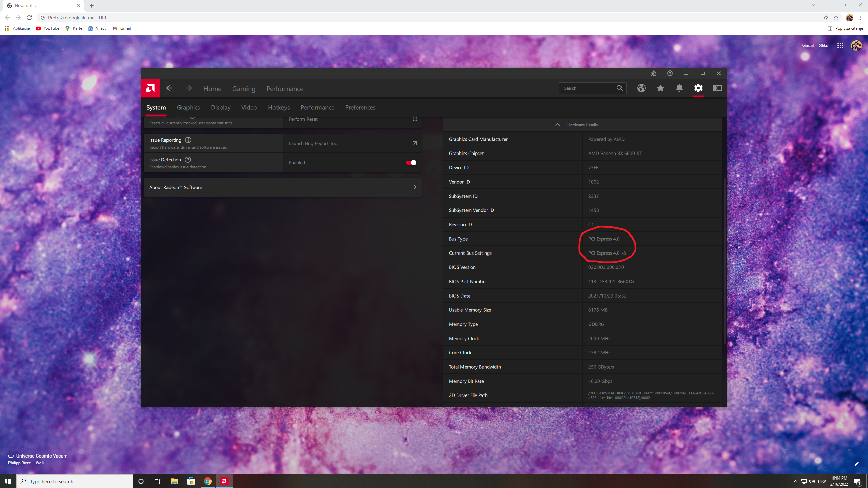Screen dimensions: 868x488
Task: Open Gaming in the top menu
Action: tap(243, 89)
